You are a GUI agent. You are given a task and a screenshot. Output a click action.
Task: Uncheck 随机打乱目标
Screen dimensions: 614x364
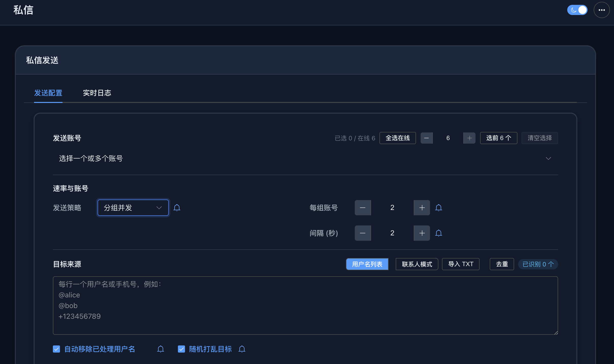[181, 349]
